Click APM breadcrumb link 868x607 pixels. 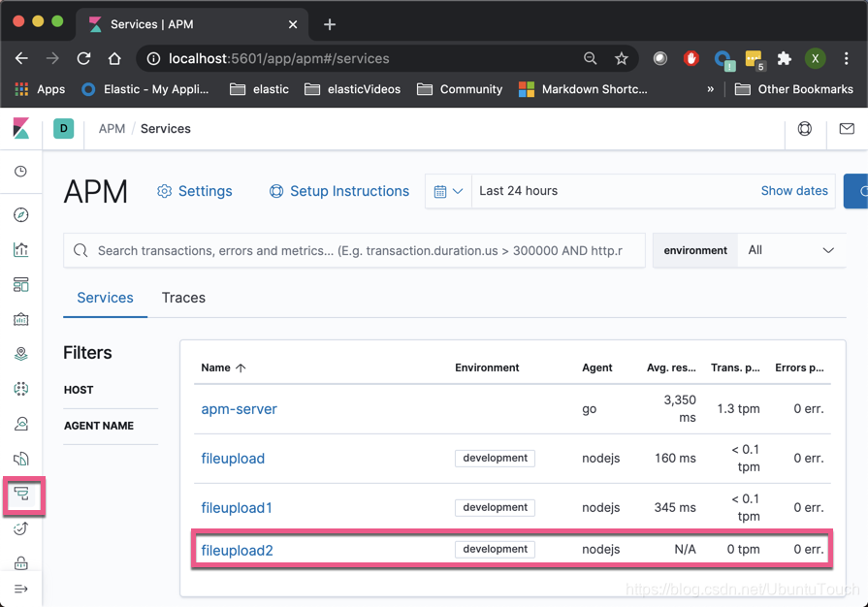click(x=112, y=128)
